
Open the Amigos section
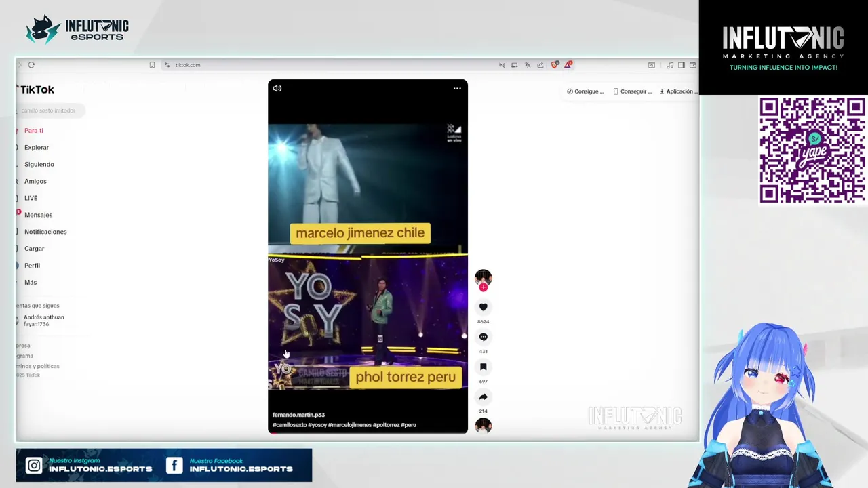(35, 181)
